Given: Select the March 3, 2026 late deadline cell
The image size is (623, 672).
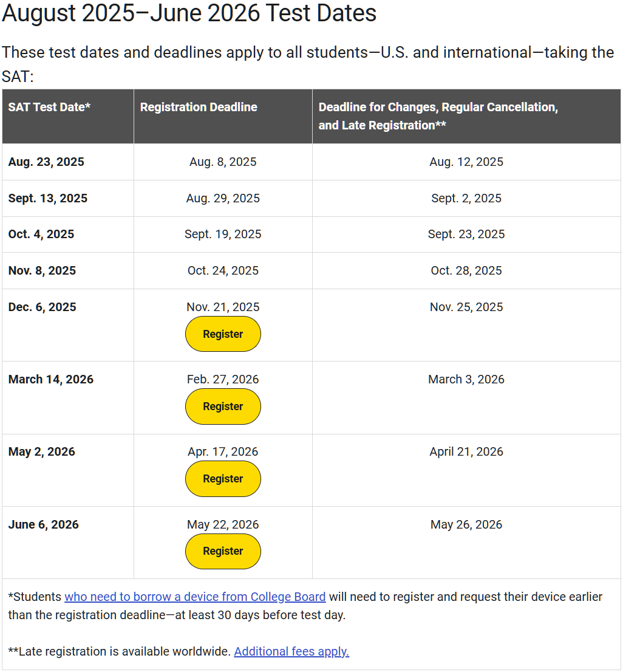Looking at the screenshot, I should (466, 380).
